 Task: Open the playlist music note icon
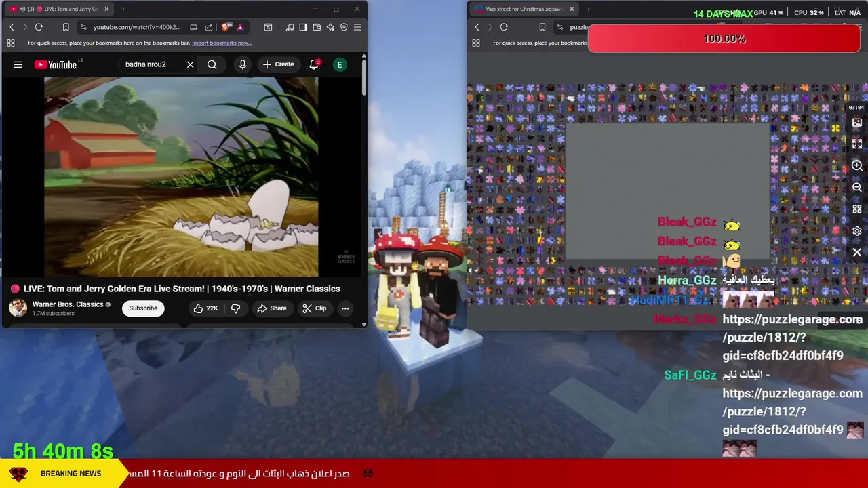290,27
